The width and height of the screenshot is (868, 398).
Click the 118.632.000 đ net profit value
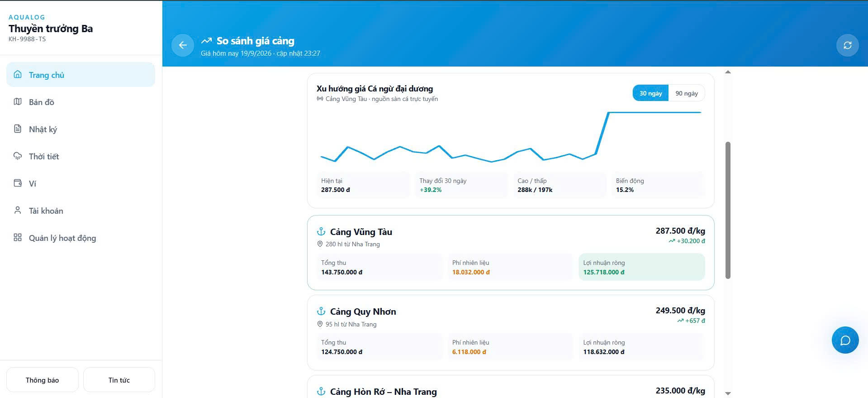tap(604, 352)
